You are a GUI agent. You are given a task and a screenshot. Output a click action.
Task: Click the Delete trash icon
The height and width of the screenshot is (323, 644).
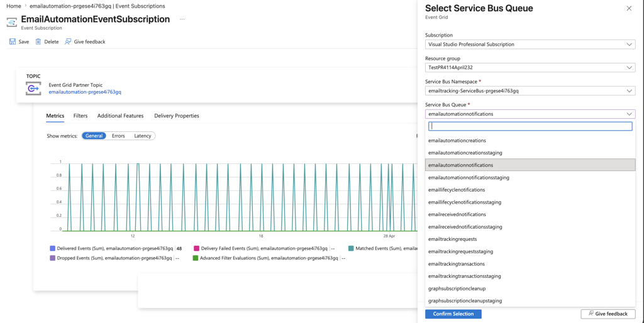pos(38,42)
